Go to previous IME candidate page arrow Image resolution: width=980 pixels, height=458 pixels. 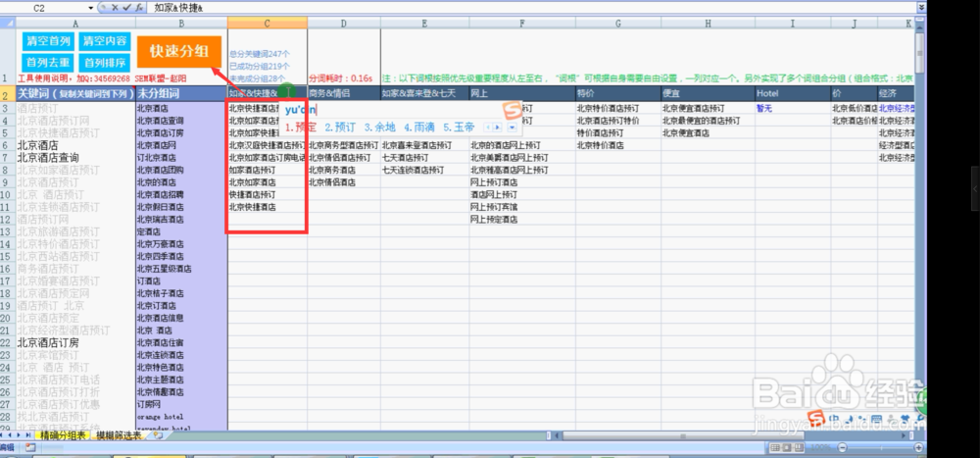[x=489, y=127]
